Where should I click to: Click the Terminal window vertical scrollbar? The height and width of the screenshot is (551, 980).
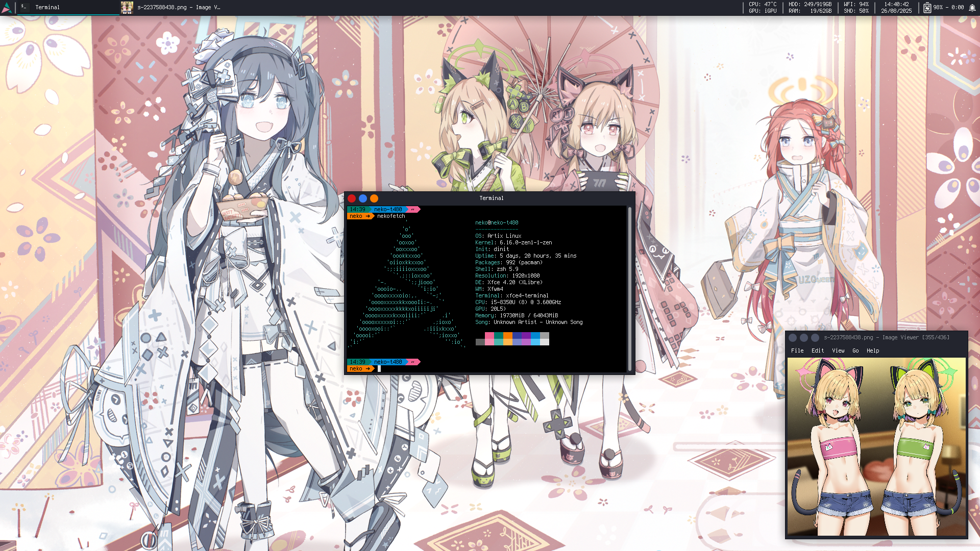click(629, 288)
